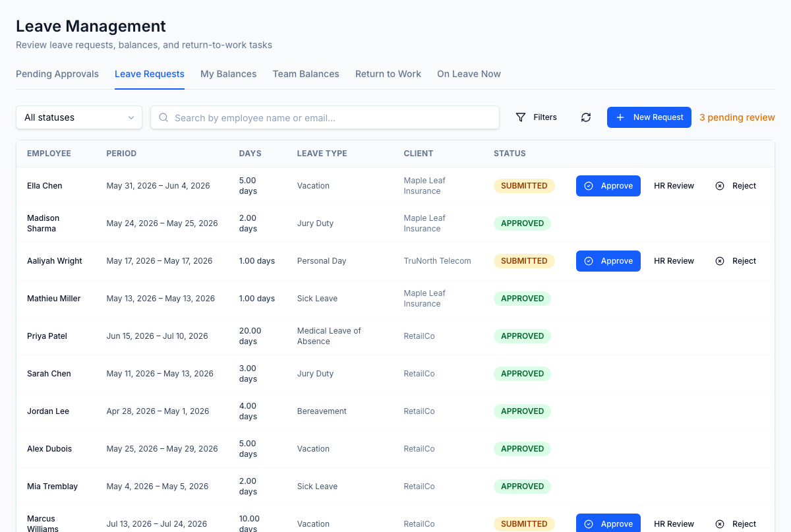Open the All statuses dropdown
This screenshot has width=791, height=532.
pos(79,117)
